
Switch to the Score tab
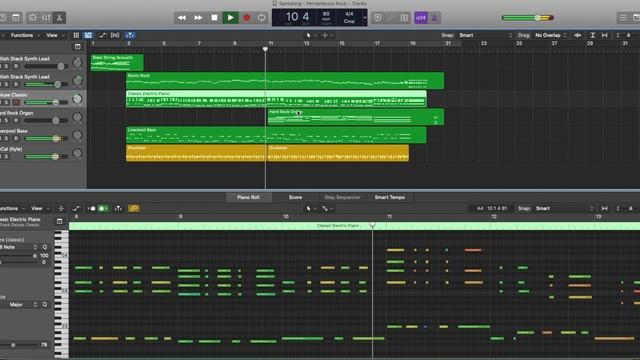coord(295,197)
